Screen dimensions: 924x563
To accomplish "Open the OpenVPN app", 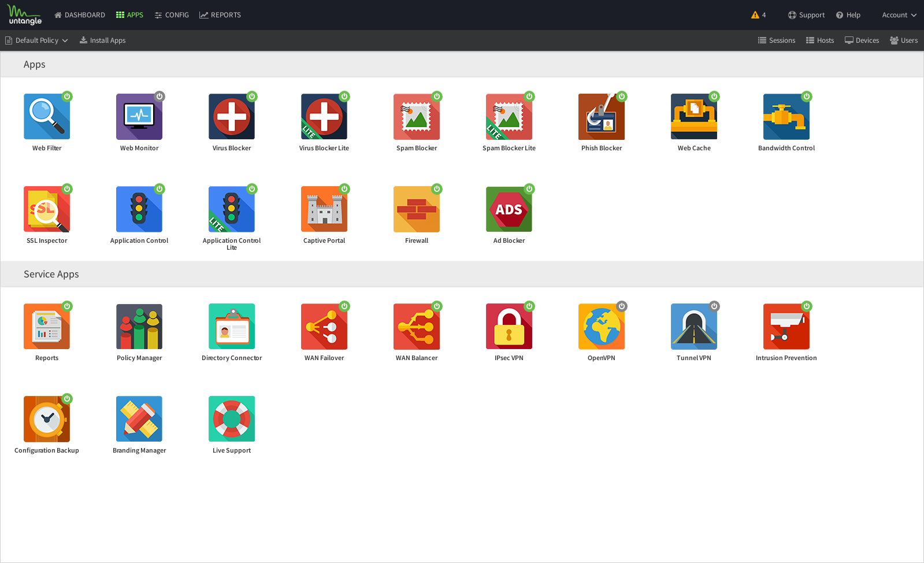I will (x=602, y=327).
